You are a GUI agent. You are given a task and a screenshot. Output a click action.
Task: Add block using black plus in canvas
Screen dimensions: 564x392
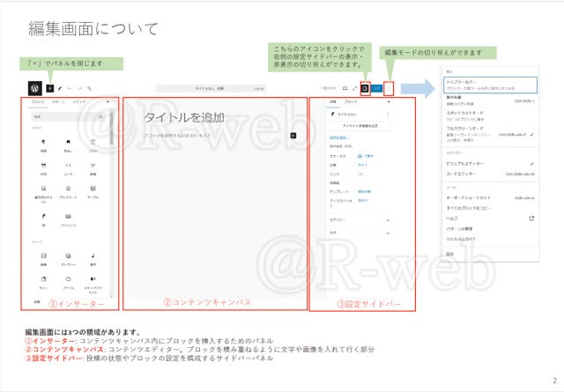point(293,135)
